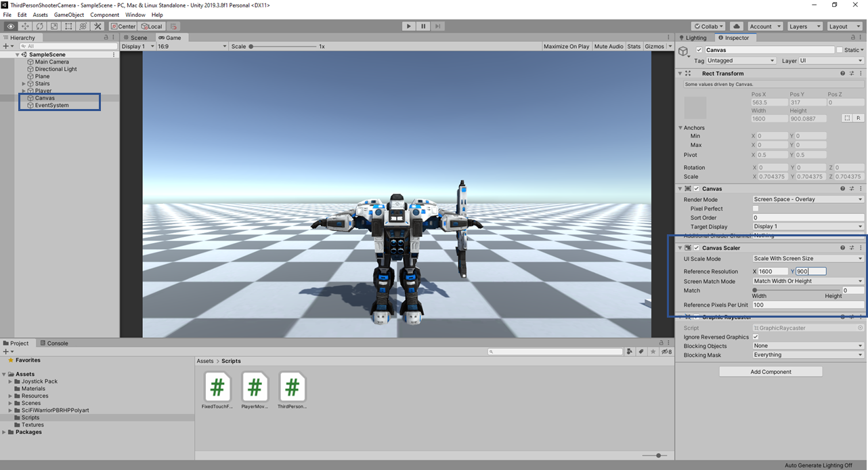Toggle blueprint mode in Rect Transform

tap(846, 118)
